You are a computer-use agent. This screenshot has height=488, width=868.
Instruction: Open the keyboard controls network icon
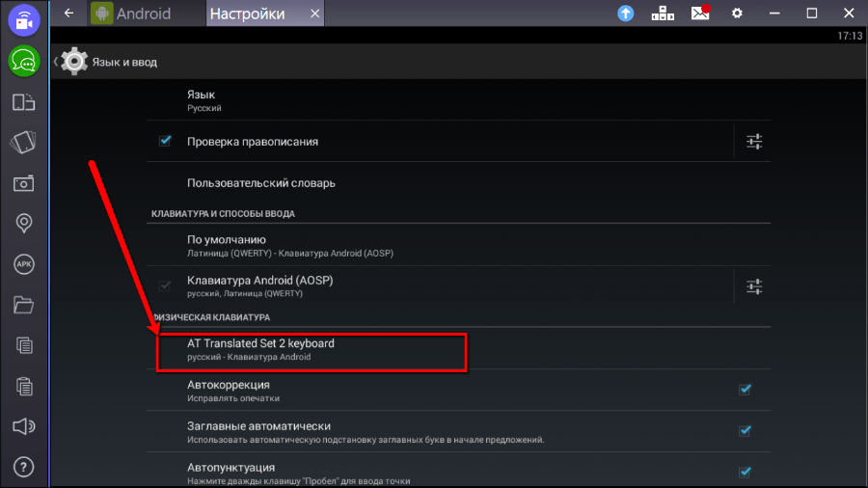pos(663,14)
